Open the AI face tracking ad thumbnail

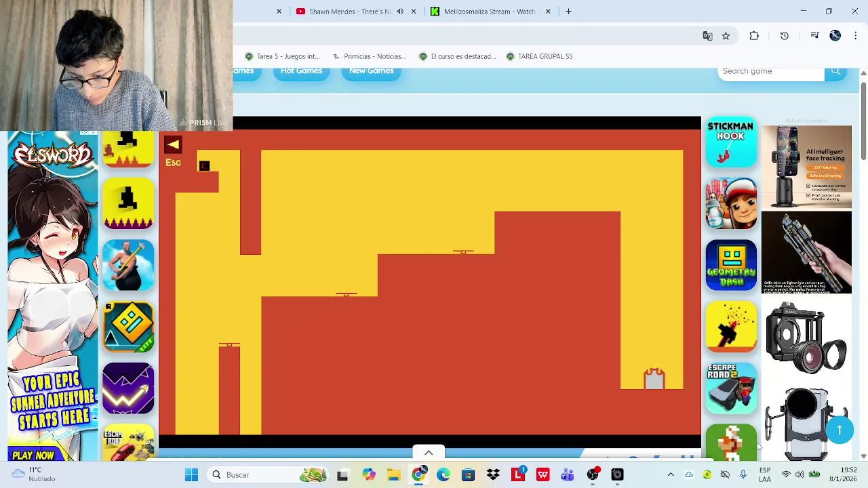click(x=806, y=167)
